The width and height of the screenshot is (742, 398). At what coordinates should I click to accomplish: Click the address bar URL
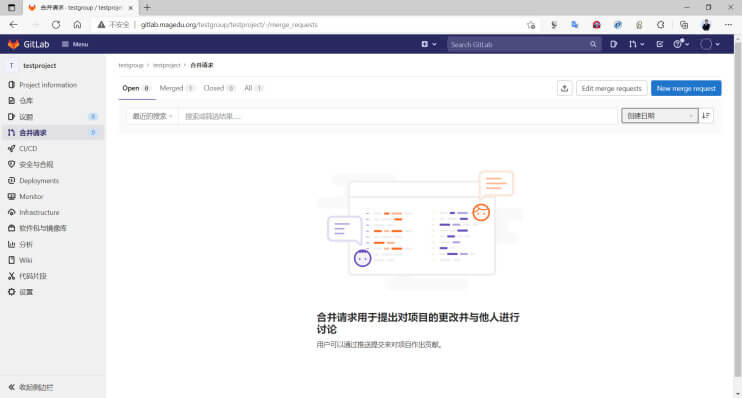[229, 25]
